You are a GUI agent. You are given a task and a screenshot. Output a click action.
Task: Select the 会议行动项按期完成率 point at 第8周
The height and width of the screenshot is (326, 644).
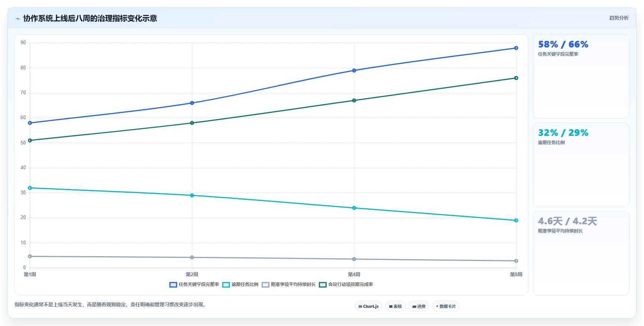(516, 78)
